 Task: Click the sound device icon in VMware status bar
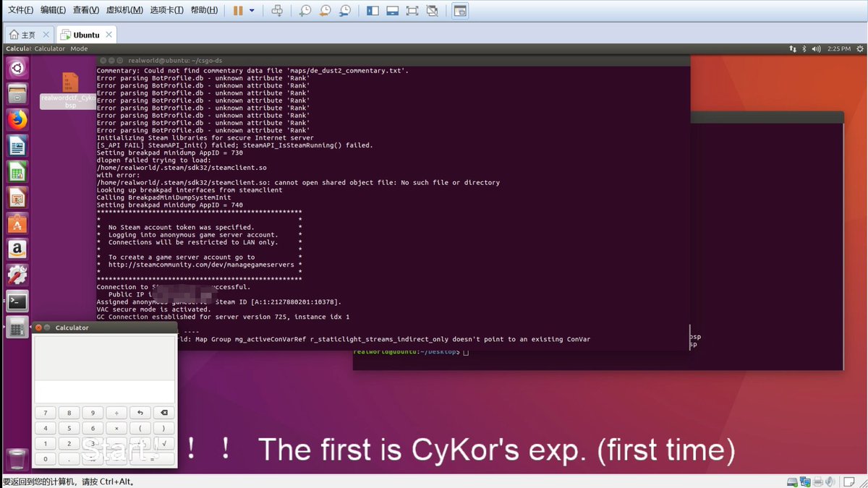coord(830,481)
